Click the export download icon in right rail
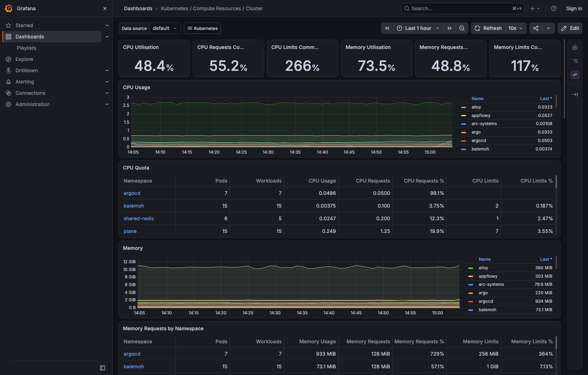588x375 pixels. [575, 47]
